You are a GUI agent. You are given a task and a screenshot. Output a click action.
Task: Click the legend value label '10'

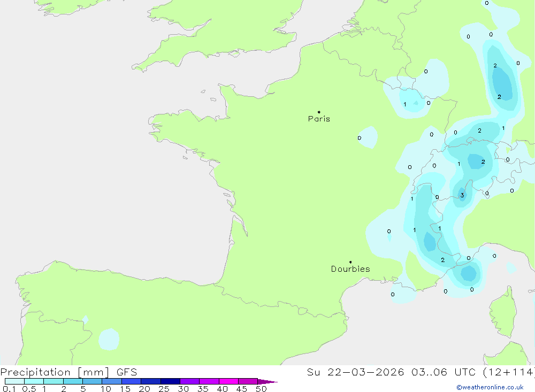pyautogui.click(x=106, y=389)
